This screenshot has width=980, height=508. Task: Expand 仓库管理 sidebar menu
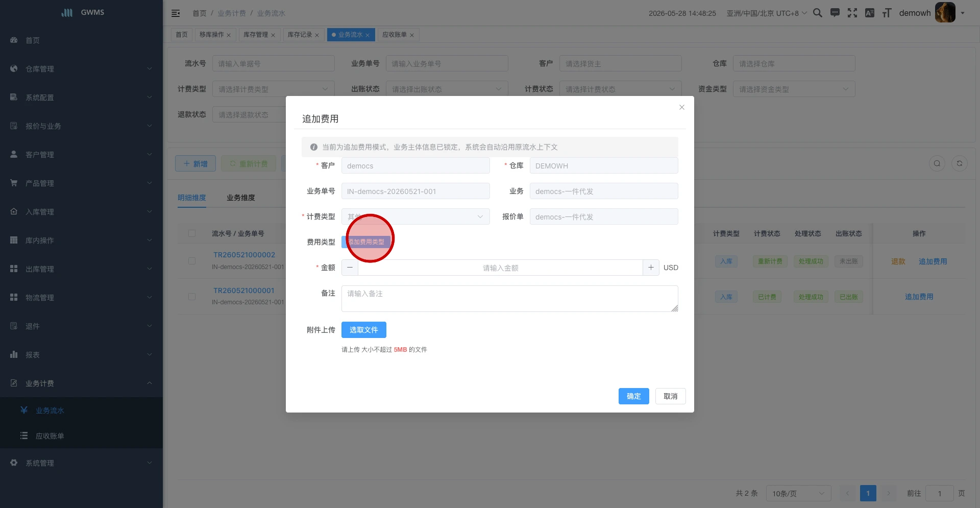(x=82, y=69)
